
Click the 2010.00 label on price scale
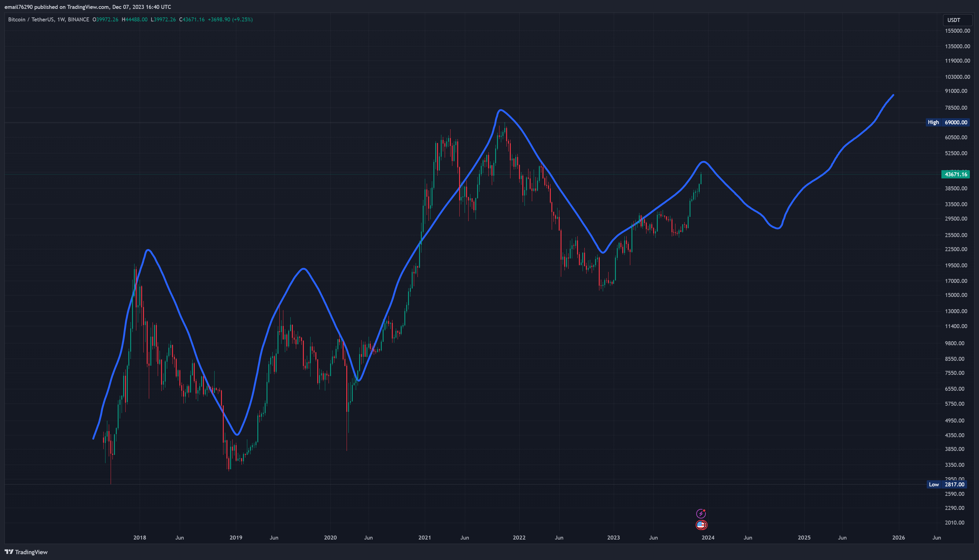[x=955, y=522]
